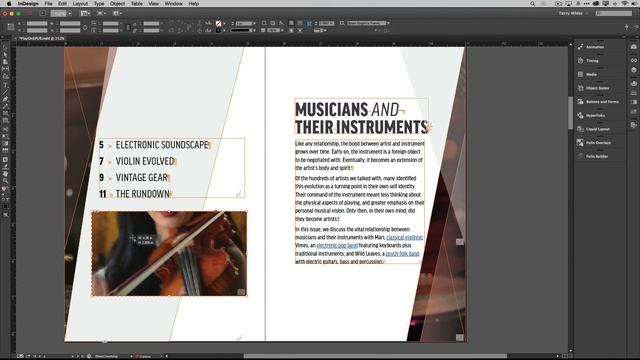Open the Pages panel in the collapsed dock
This screenshot has height=360, width=640.
[x=633, y=47]
